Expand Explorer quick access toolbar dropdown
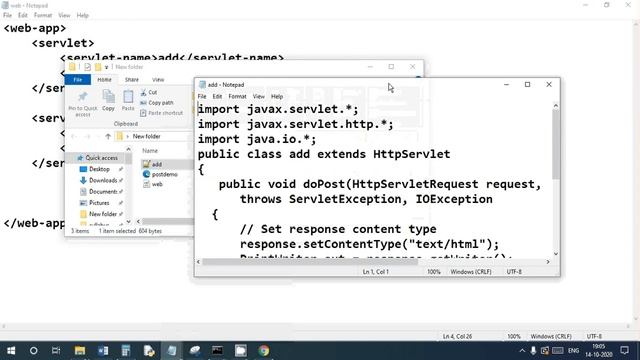This screenshot has width=640, height=360. pyautogui.click(x=107, y=67)
